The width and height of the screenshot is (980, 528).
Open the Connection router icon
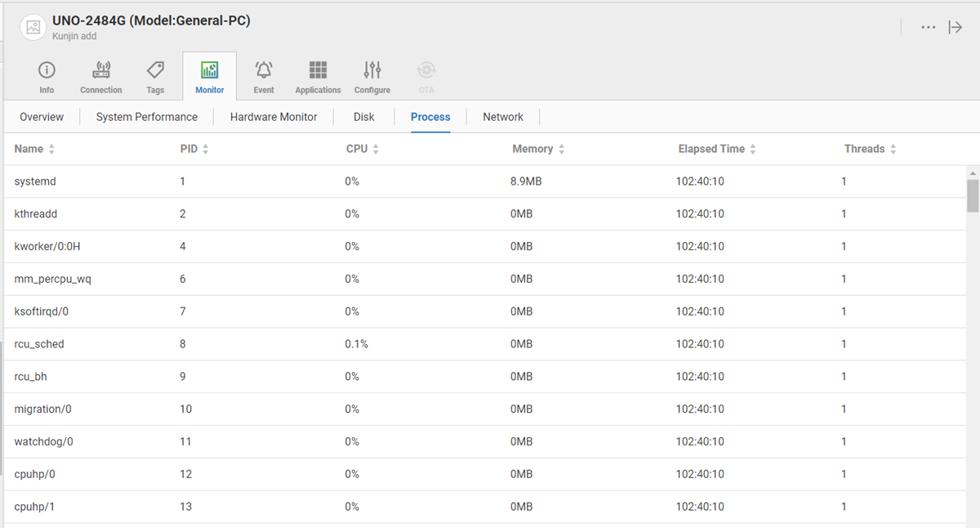tap(101, 71)
